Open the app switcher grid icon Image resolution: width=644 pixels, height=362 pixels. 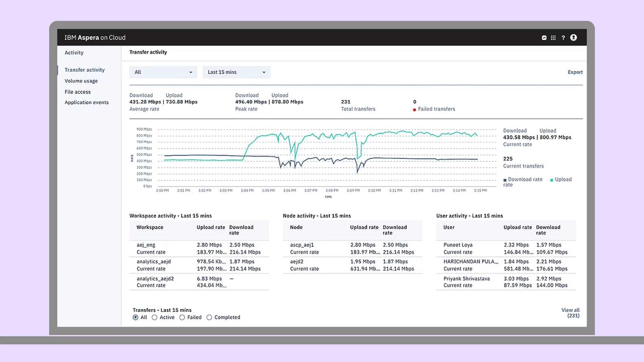coord(553,38)
